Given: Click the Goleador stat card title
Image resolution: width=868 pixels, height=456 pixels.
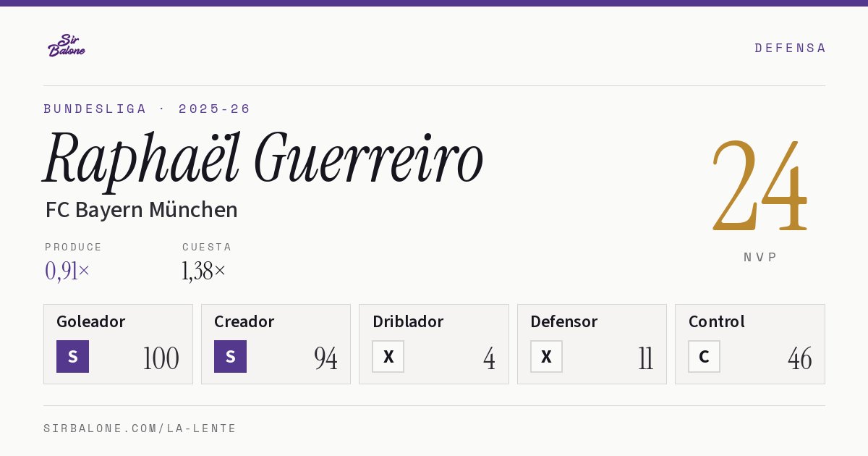Looking at the screenshot, I should tap(91, 321).
